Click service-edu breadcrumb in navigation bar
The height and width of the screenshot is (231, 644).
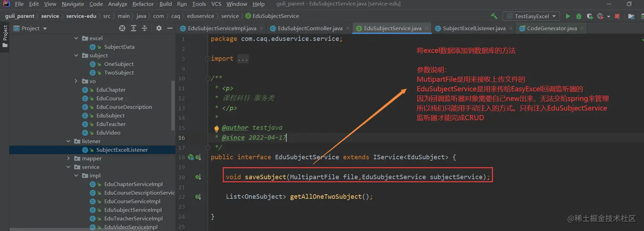pyautogui.click(x=81, y=16)
